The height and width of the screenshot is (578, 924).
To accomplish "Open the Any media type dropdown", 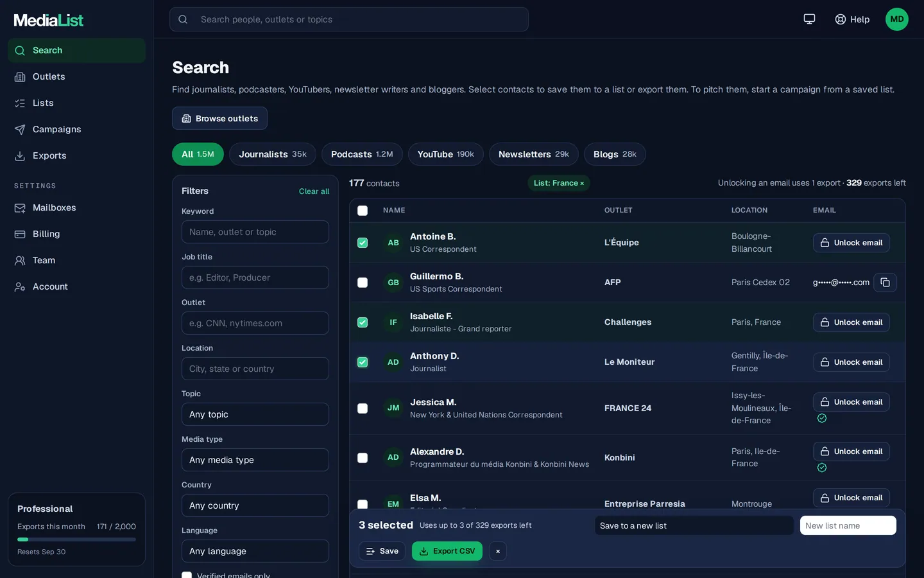I will (x=255, y=460).
